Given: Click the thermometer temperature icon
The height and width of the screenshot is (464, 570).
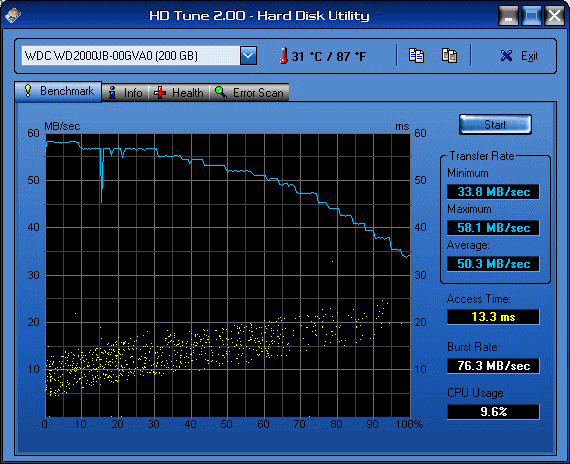Looking at the screenshot, I should 284,56.
